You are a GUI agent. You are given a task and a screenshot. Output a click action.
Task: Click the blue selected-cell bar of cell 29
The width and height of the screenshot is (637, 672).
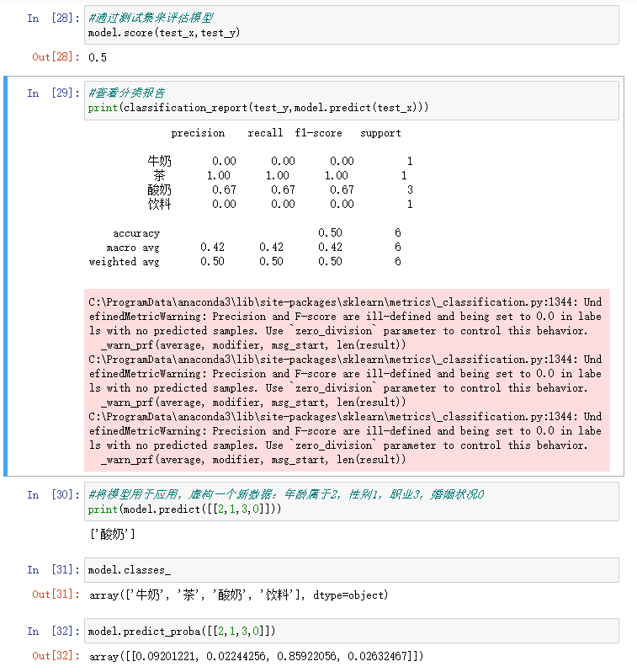[6, 276]
